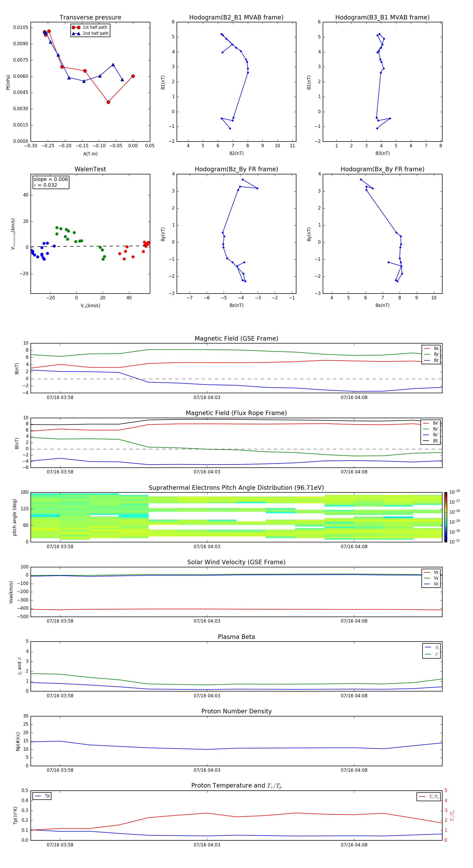473x868 pixels.
Task: Select 'Tp' in the proton temperature legend
Action: coord(42,796)
